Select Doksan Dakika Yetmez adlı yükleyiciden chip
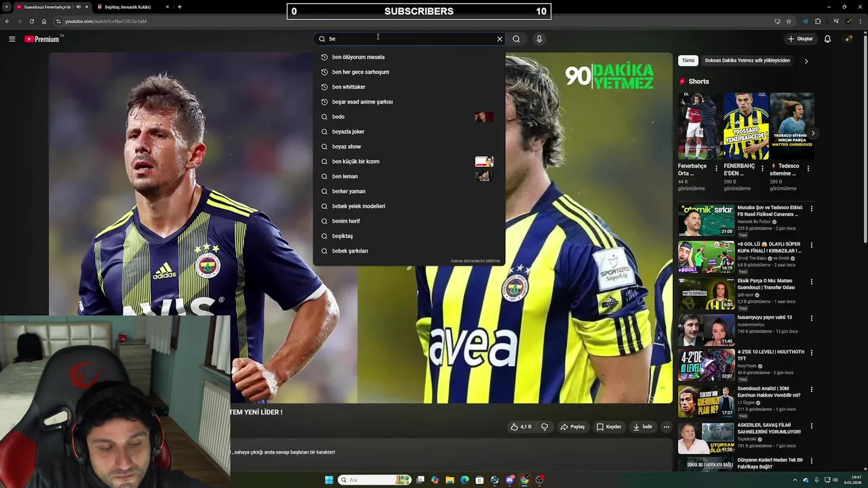868x488 pixels. [747, 60]
